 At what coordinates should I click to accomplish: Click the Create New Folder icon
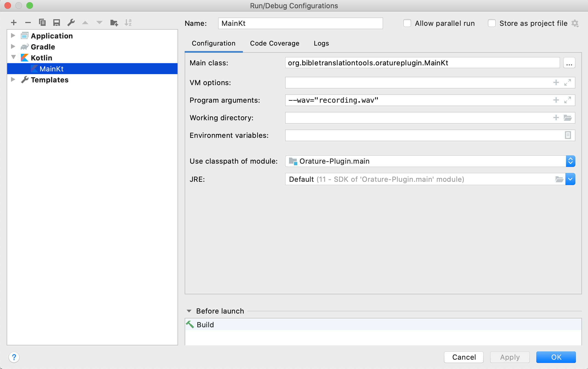point(114,23)
